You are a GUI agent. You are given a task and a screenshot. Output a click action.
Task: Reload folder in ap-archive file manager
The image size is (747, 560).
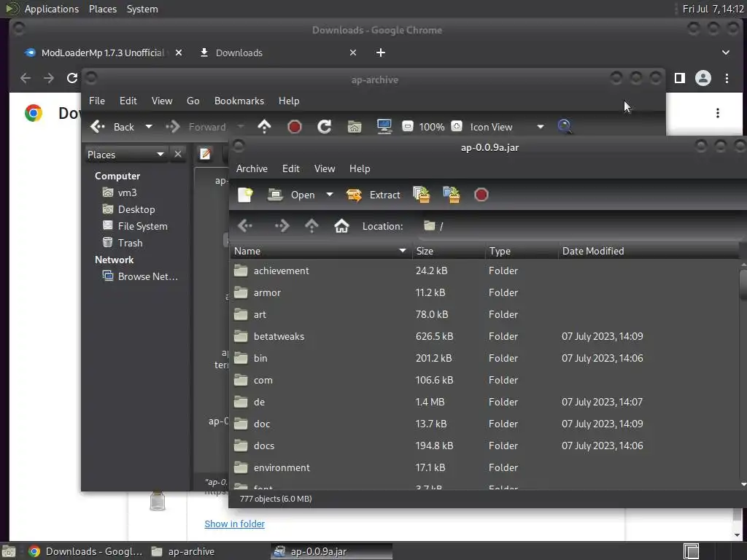pyautogui.click(x=325, y=127)
